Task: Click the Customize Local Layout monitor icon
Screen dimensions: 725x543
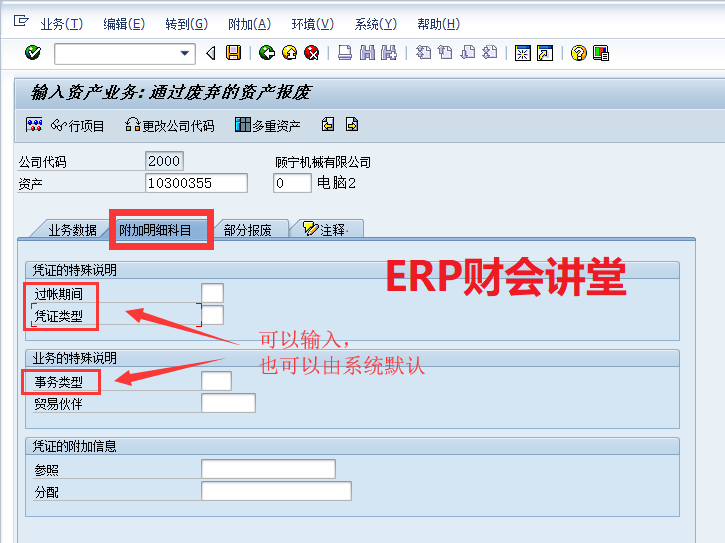Action: 600,53
